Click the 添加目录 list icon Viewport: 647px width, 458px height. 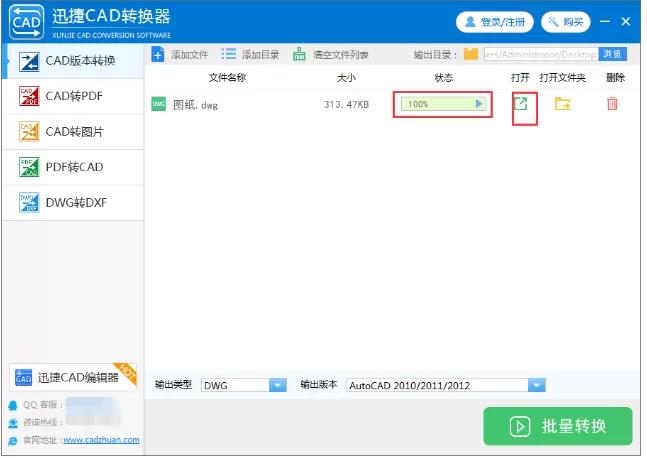coord(228,54)
